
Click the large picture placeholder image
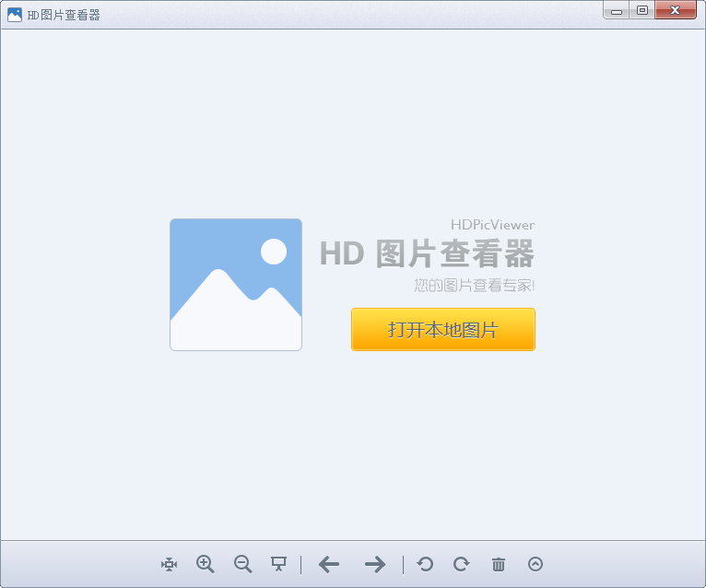(236, 285)
